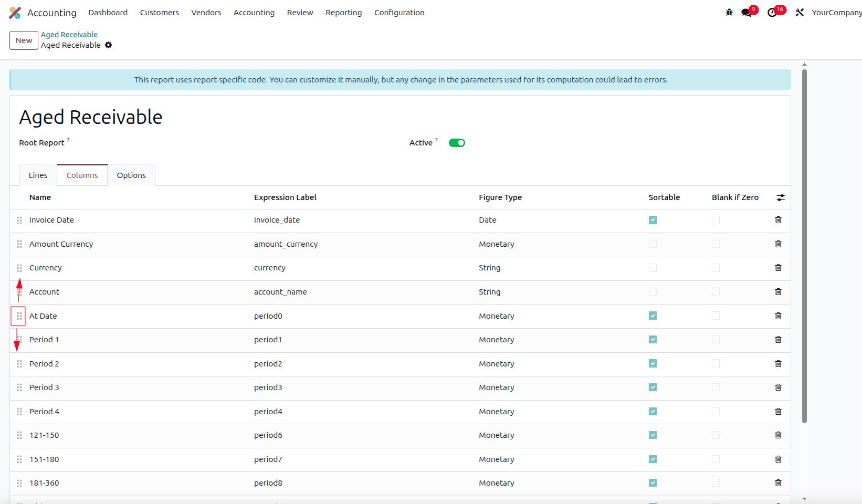Screen dimensions: 862x504
Task: Open the activities clock icon
Action: (x=772, y=12)
